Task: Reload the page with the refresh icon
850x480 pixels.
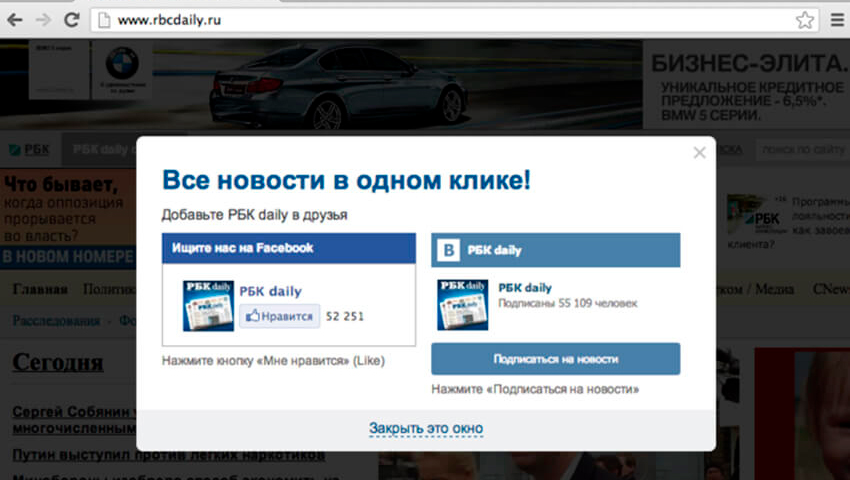Action: (x=72, y=20)
